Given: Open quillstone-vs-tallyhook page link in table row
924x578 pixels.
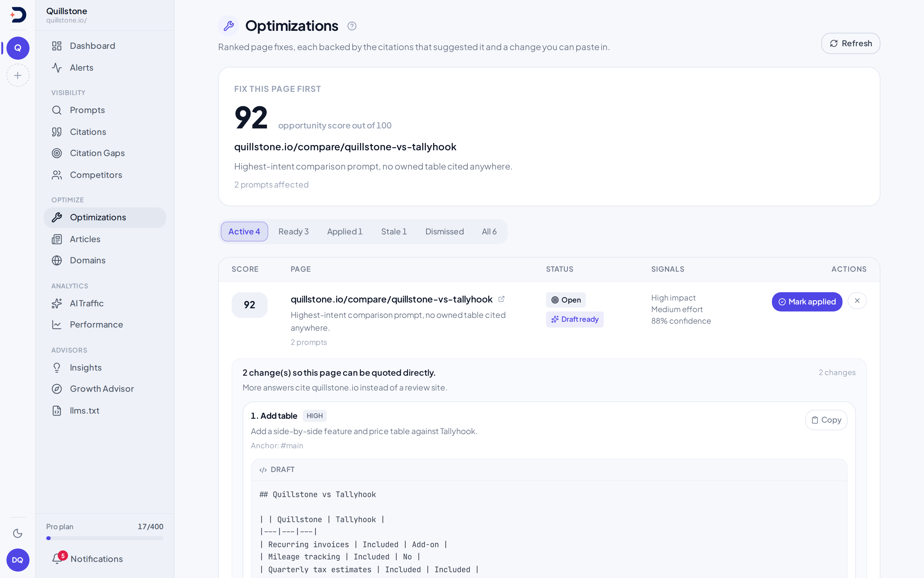Looking at the screenshot, I should pos(391,299).
